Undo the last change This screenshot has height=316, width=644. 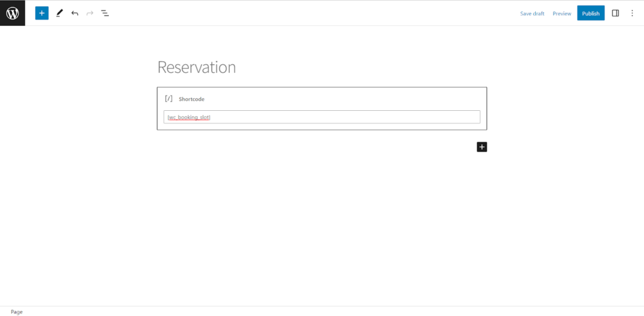[75, 13]
